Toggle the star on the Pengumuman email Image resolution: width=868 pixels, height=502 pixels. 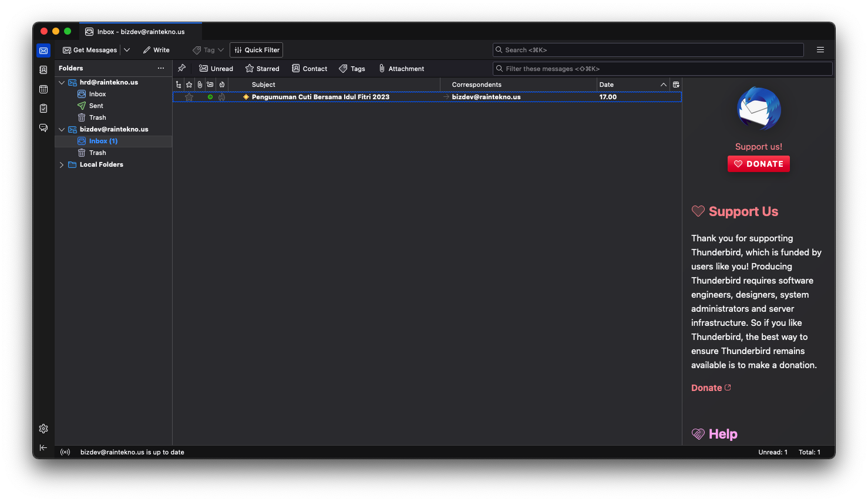189,97
